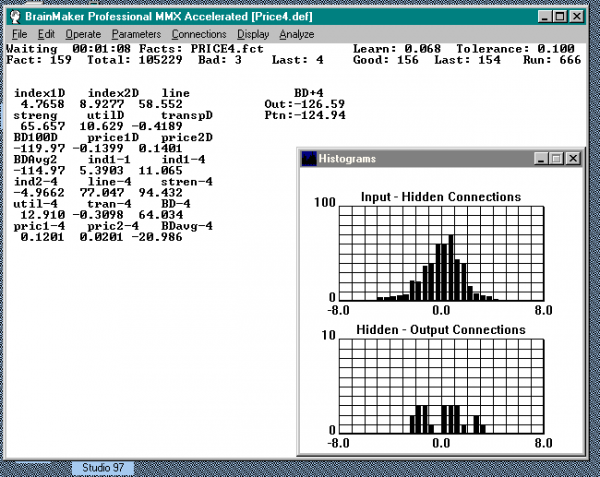
Task: Minimize the Histograms window
Action: click(x=541, y=158)
